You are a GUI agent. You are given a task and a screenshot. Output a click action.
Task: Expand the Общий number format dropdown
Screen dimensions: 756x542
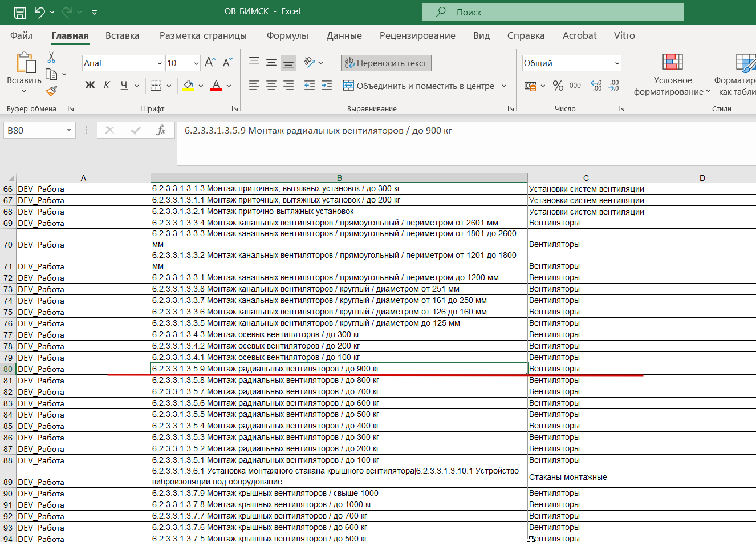[x=617, y=63]
